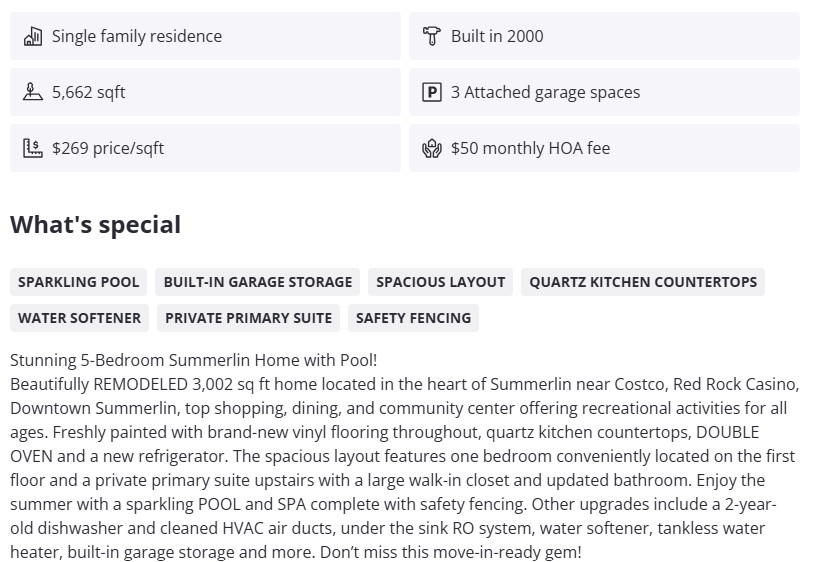Screen dimensions: 816x562
Task: Click the SAFETY FENCING tag
Action: click(x=413, y=318)
